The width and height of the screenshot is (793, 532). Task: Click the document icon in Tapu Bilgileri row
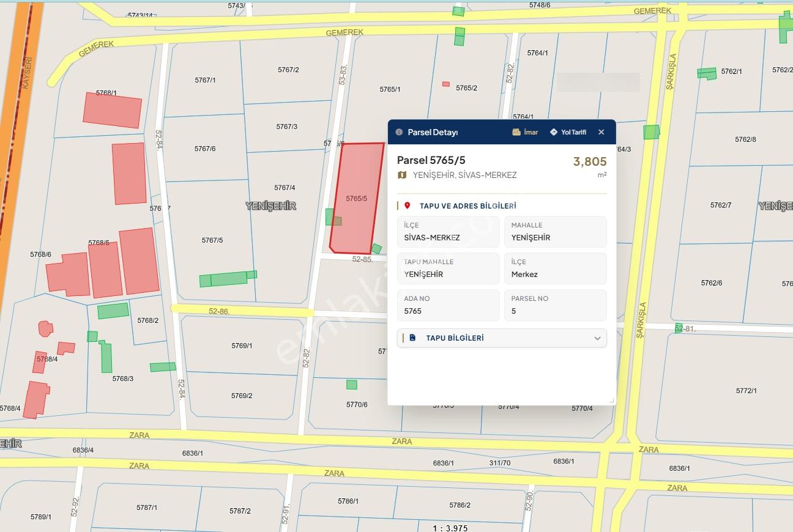pyautogui.click(x=413, y=338)
